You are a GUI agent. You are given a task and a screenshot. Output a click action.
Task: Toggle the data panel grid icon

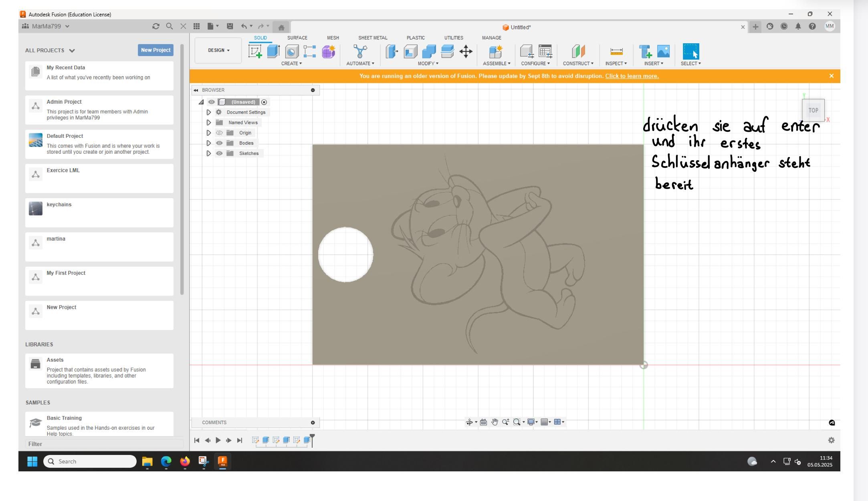(196, 26)
